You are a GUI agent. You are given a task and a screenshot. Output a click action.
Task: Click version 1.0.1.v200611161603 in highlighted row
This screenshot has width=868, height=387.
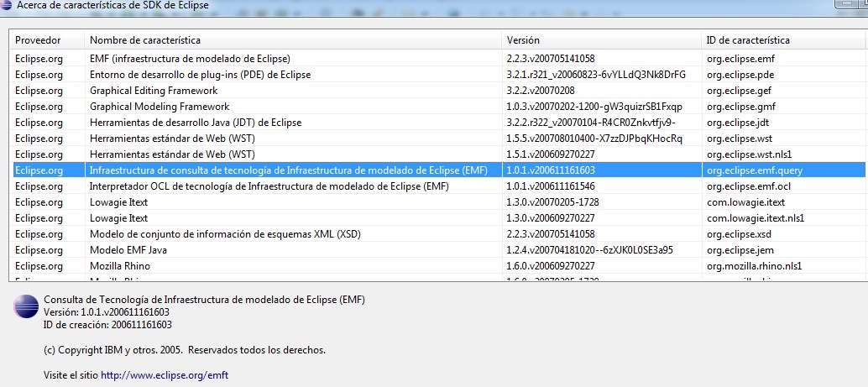point(551,170)
